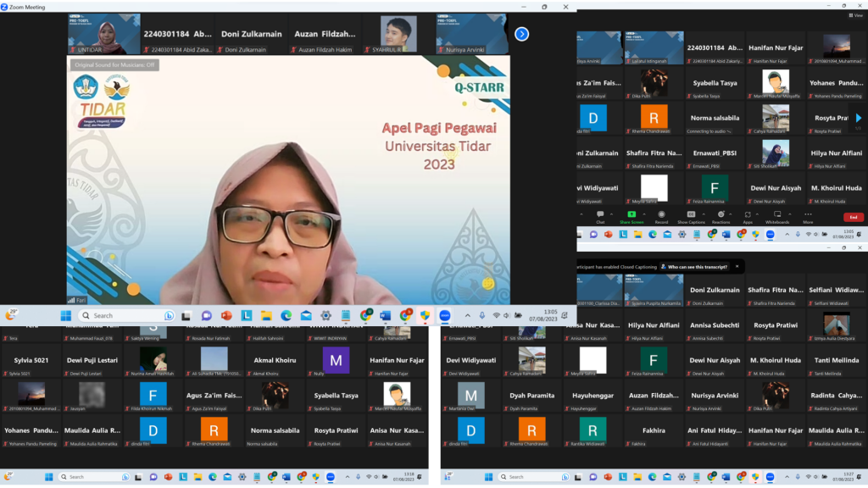
Task: Open Whiteboards from the Zoom toolbar
Action: click(777, 216)
